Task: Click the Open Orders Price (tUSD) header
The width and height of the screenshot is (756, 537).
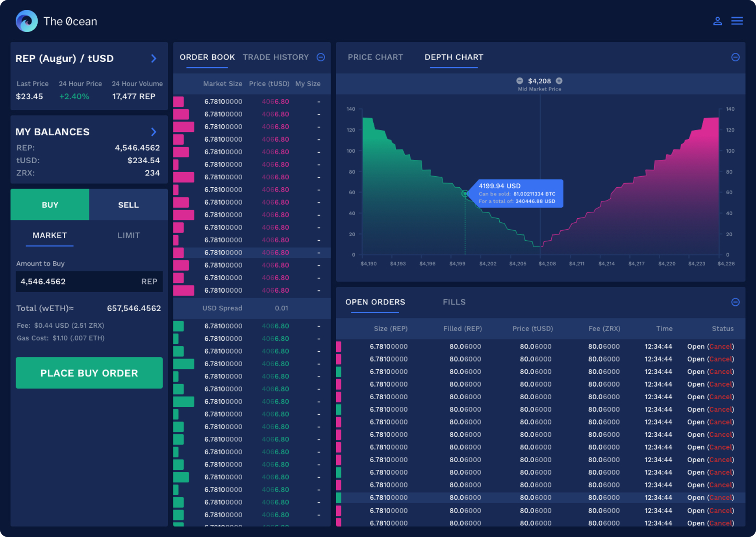Action: 533,328
